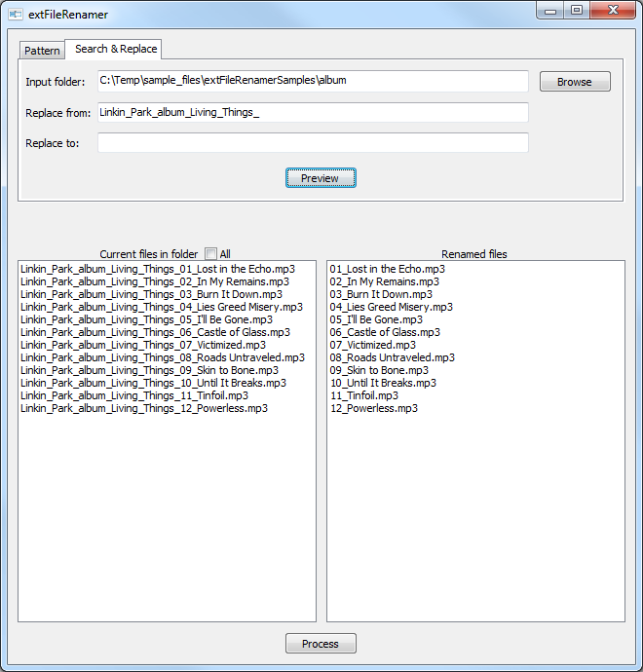Enable the All checkbox
The height and width of the screenshot is (672, 643).
pyautogui.click(x=210, y=254)
